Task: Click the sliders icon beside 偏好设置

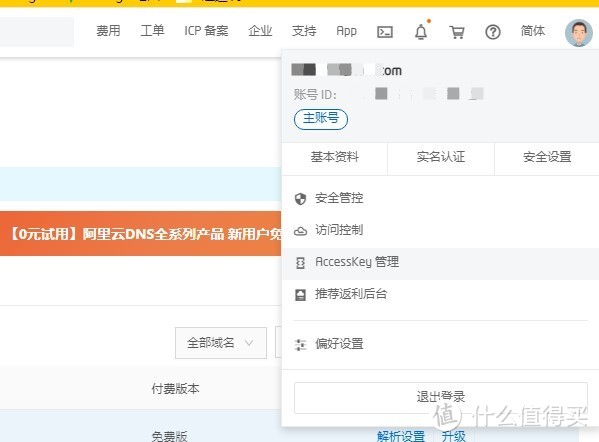Action: click(300, 345)
